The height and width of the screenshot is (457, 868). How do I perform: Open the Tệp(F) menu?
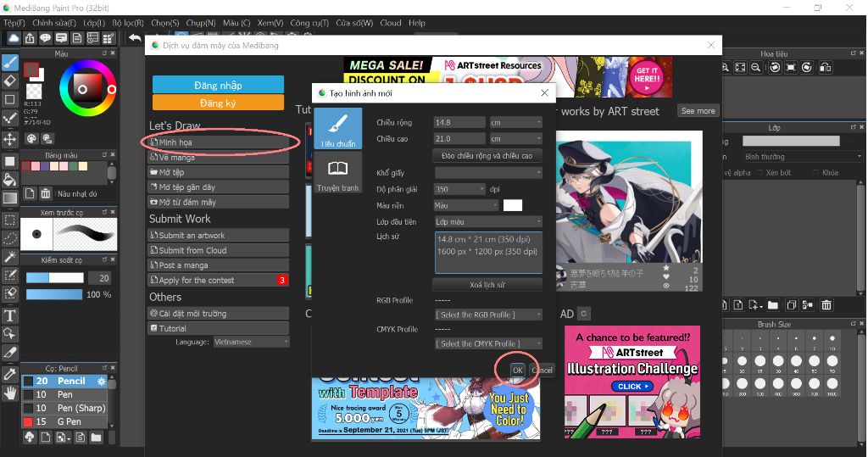[x=14, y=23]
